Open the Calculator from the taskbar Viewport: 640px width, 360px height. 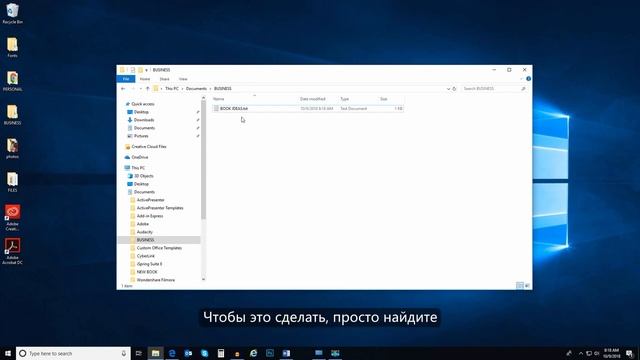(221, 353)
